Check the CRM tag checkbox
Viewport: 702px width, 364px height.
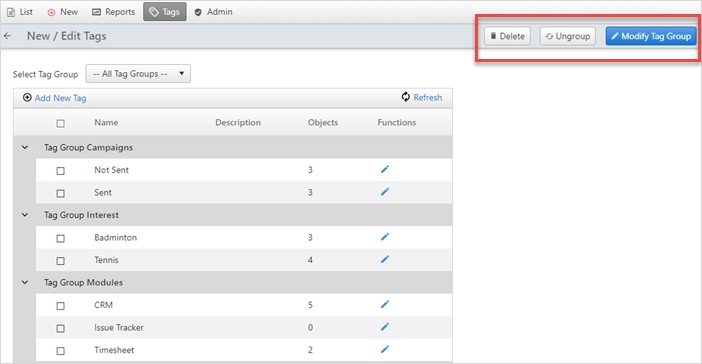click(x=60, y=306)
